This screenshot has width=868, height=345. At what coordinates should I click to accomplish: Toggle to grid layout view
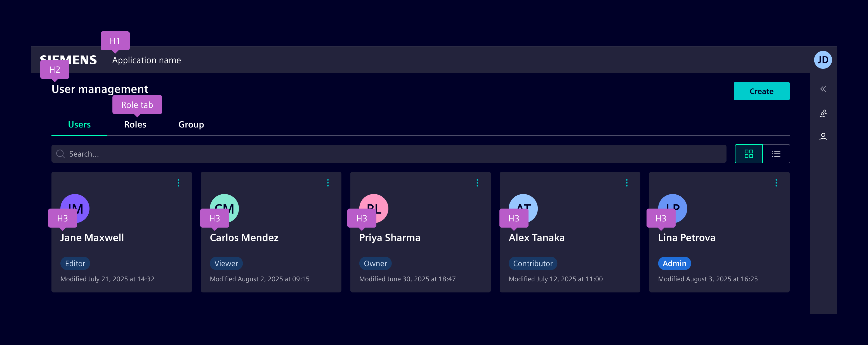click(748, 154)
